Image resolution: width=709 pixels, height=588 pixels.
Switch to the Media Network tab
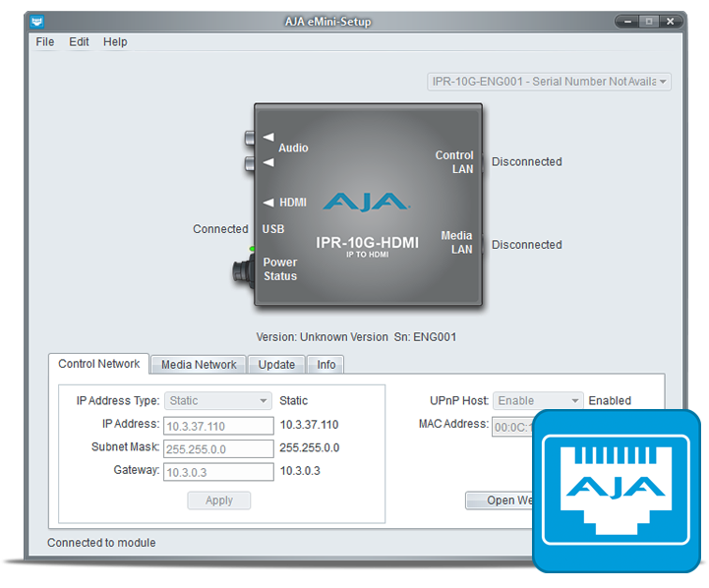pos(199,364)
